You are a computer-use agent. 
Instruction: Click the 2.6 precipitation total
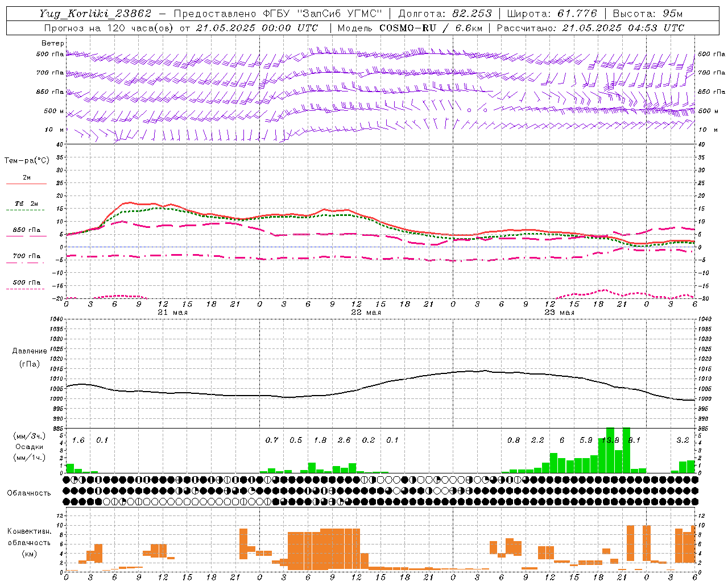click(344, 440)
